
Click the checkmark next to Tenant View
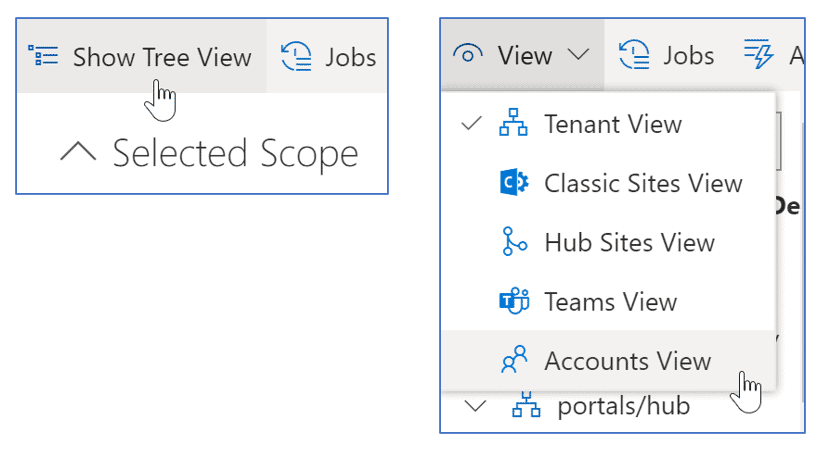pos(471,125)
